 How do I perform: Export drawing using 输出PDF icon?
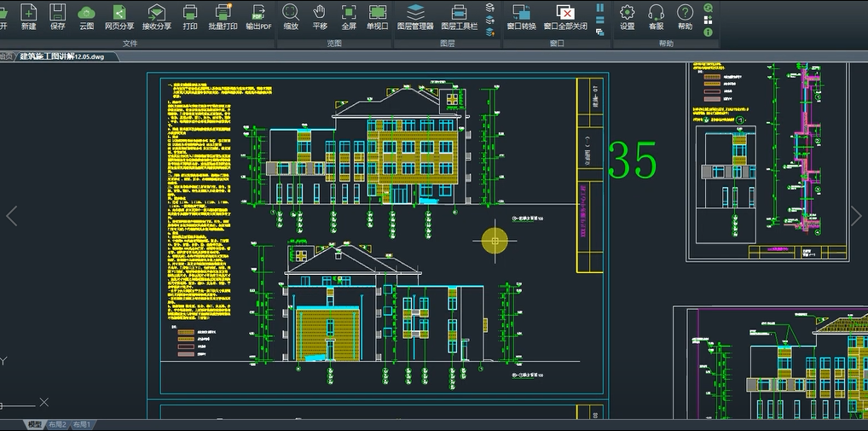[x=258, y=15]
